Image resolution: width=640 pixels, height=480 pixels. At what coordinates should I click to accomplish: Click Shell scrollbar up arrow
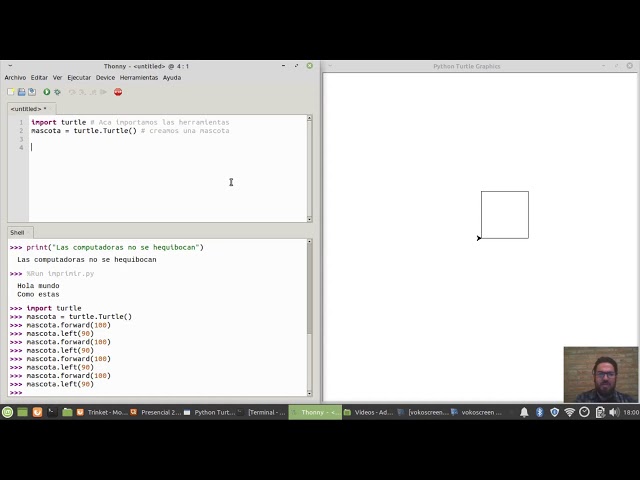click(x=309, y=242)
